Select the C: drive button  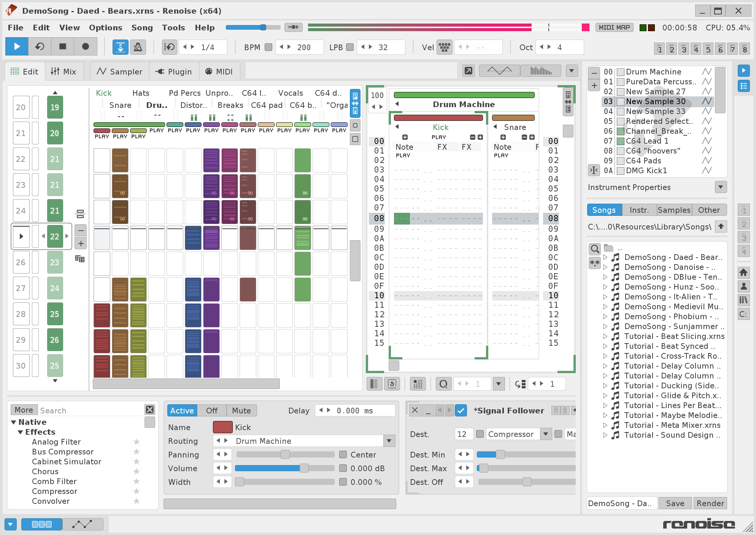(x=744, y=314)
